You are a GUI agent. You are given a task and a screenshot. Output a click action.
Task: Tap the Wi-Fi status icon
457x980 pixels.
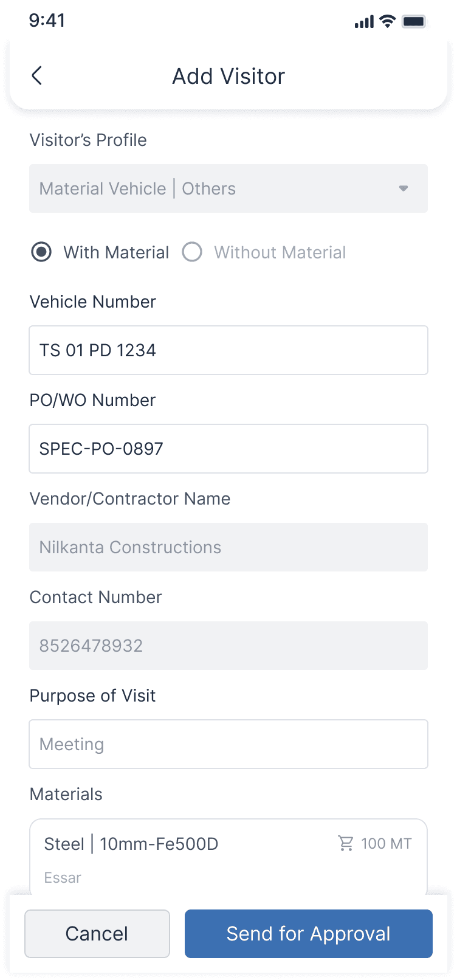387,21
